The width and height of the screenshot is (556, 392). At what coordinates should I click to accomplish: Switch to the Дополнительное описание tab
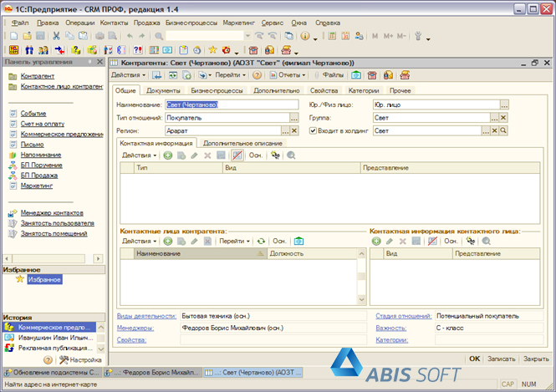pyautogui.click(x=243, y=143)
